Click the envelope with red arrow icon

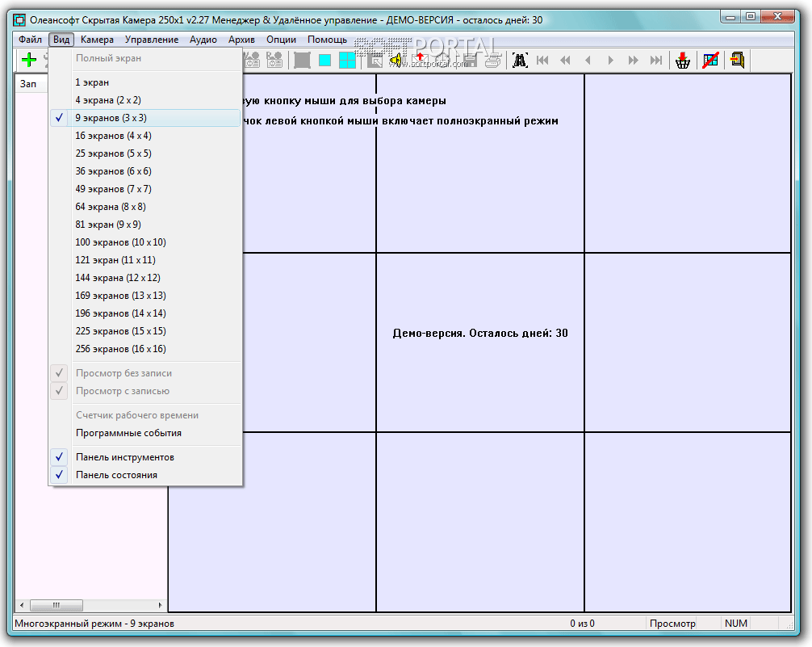(419, 60)
